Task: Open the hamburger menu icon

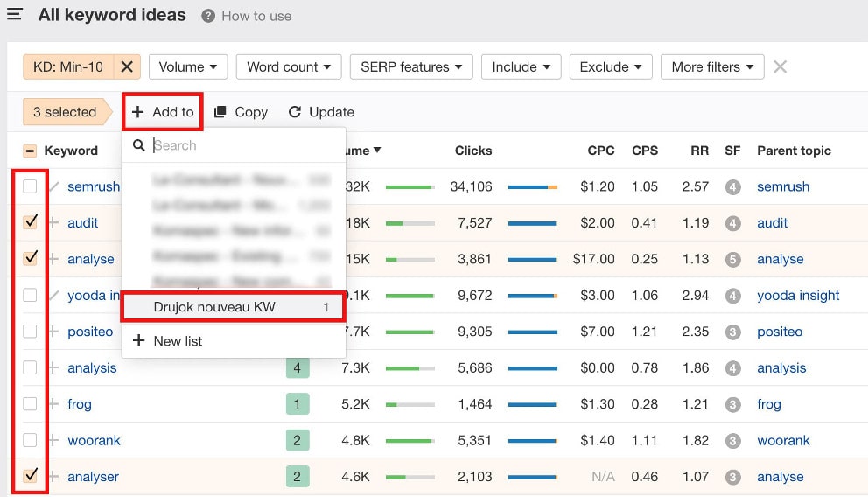Action: [14, 14]
